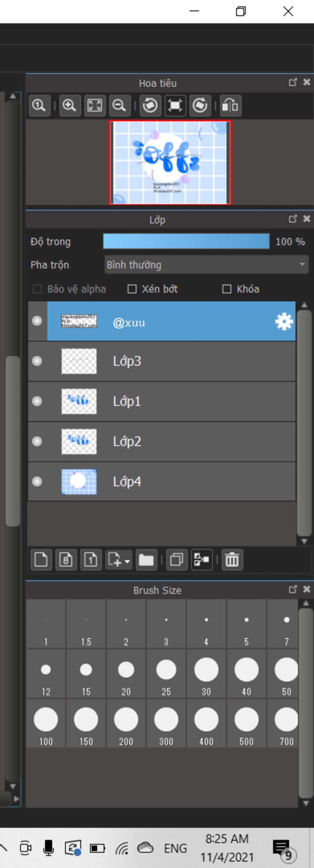Add a new layer folder

(146, 560)
